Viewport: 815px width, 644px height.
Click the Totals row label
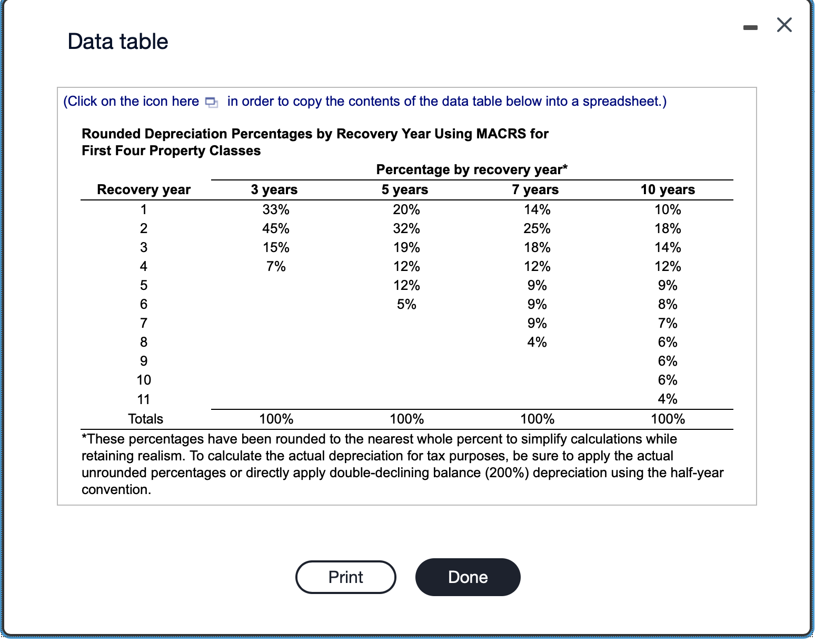point(145,418)
